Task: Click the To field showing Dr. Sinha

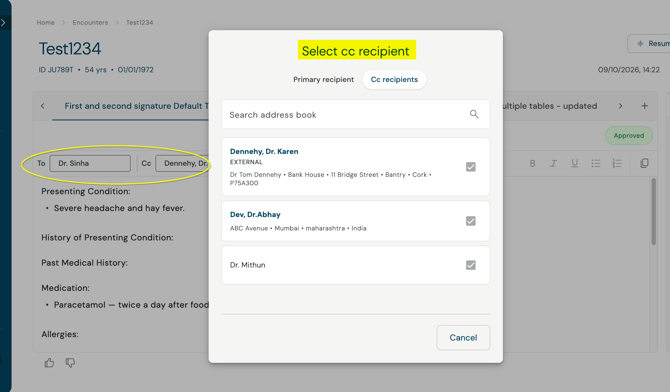Action: (x=90, y=163)
